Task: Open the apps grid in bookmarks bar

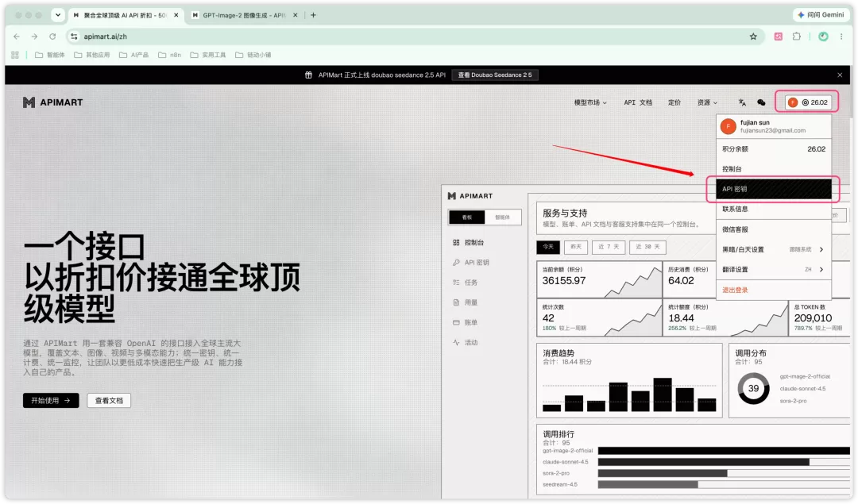Action: (x=15, y=55)
